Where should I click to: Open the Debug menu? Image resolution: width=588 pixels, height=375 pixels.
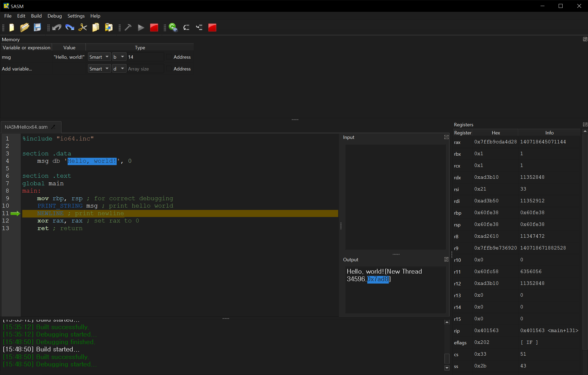point(55,16)
